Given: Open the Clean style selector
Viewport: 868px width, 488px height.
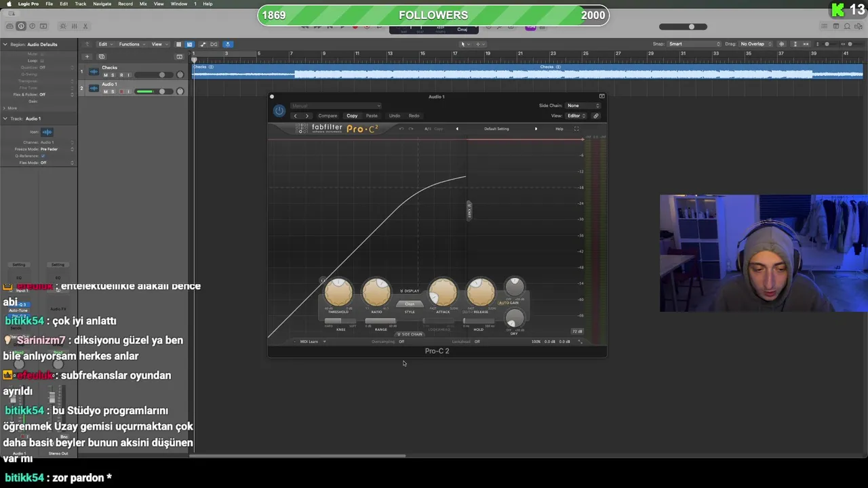Looking at the screenshot, I should point(410,304).
